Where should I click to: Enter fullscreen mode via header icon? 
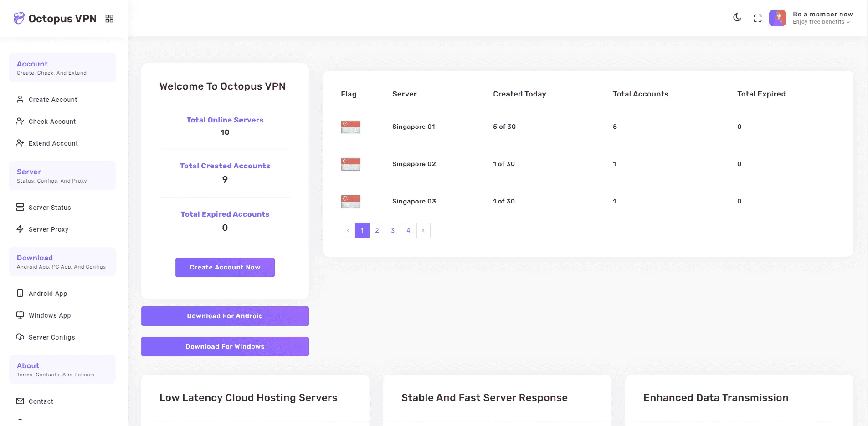click(x=758, y=18)
